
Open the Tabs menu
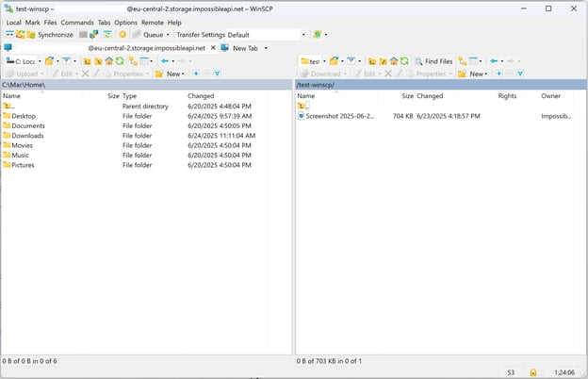[x=104, y=23]
